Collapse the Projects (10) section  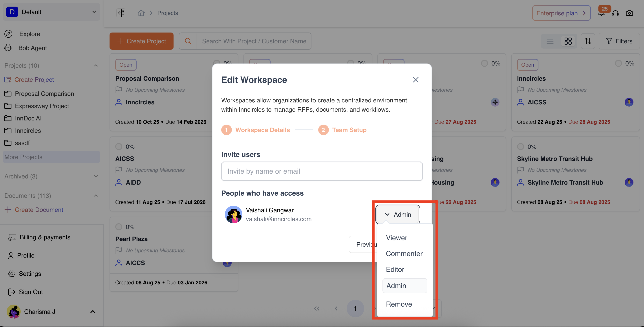pyautogui.click(x=96, y=65)
